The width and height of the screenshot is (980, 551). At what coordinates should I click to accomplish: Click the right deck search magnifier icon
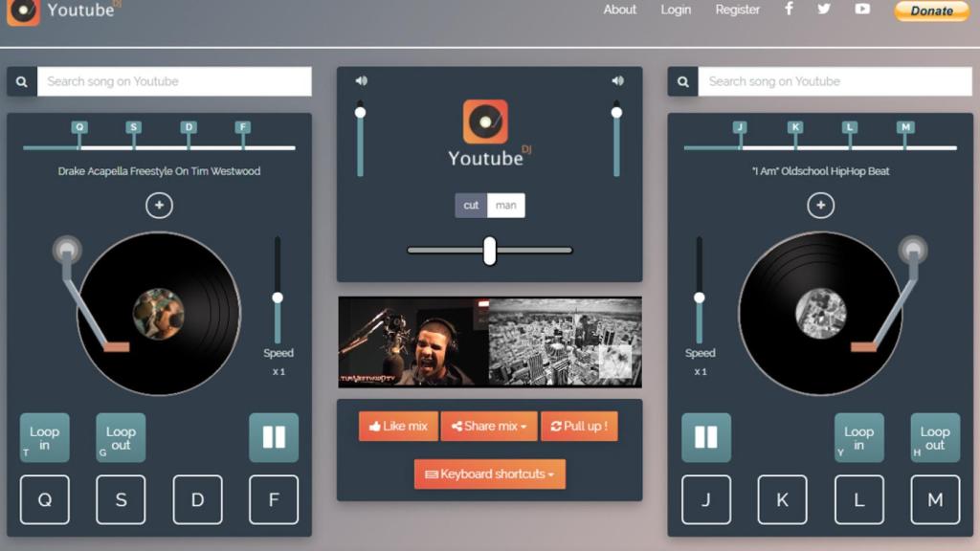pyautogui.click(x=682, y=81)
